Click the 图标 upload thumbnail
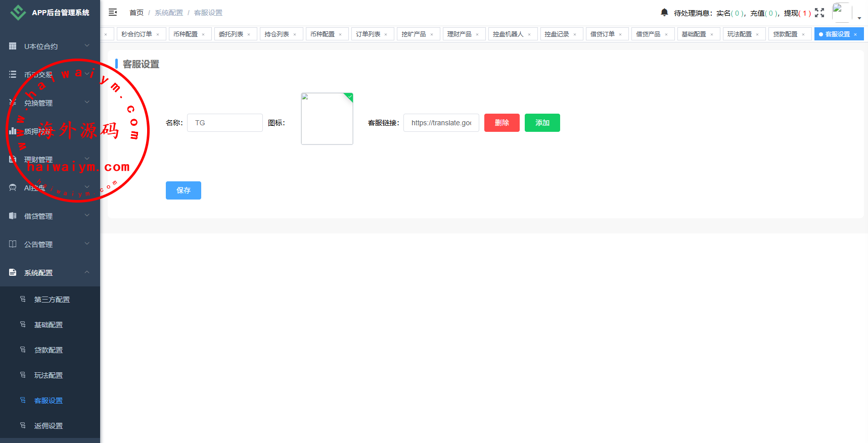 [x=327, y=119]
